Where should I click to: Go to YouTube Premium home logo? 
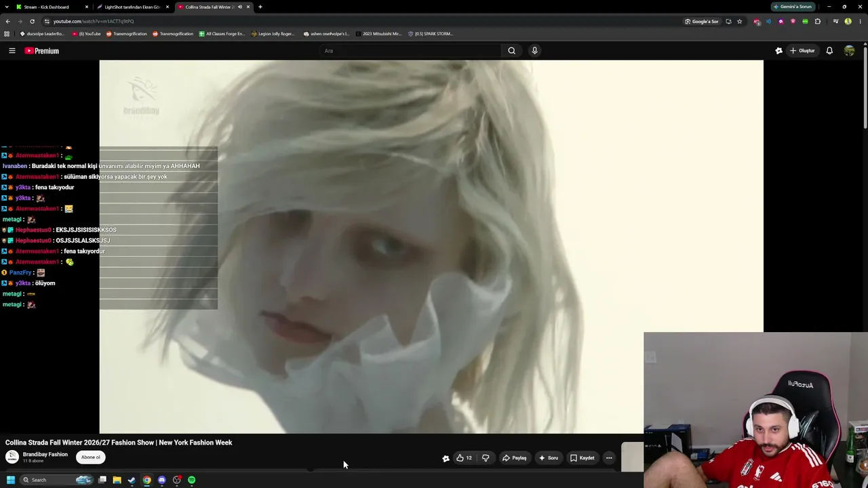click(x=42, y=51)
